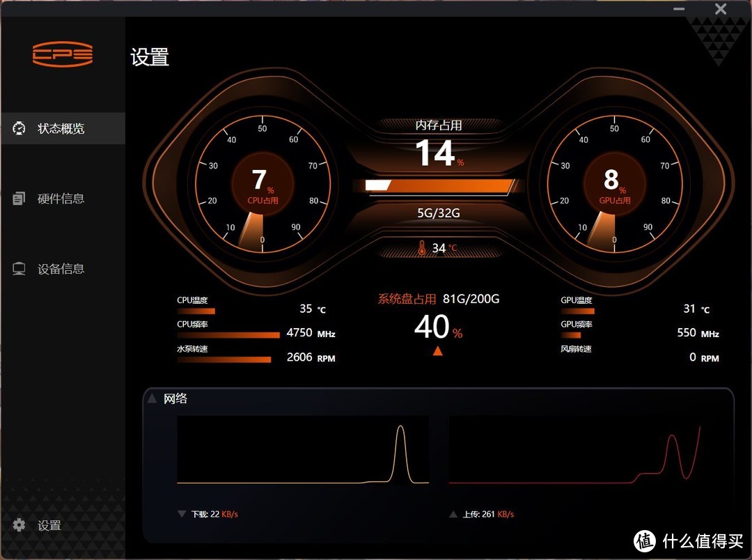Close the window with the X button
Screen dimensions: 752x560
click(x=721, y=8)
